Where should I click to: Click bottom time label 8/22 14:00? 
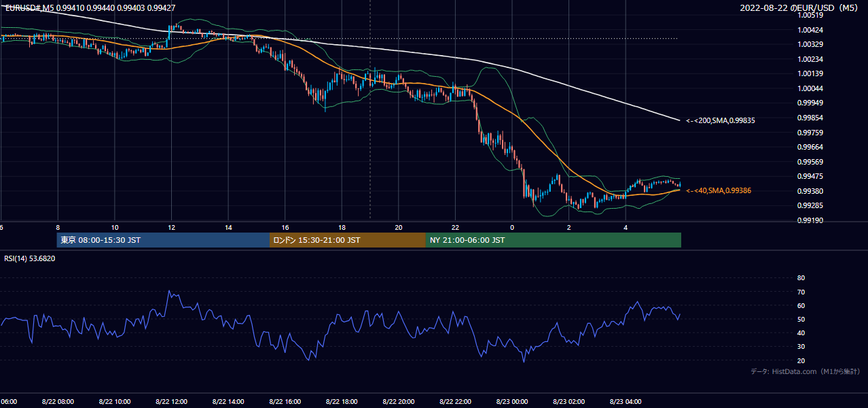click(x=228, y=402)
